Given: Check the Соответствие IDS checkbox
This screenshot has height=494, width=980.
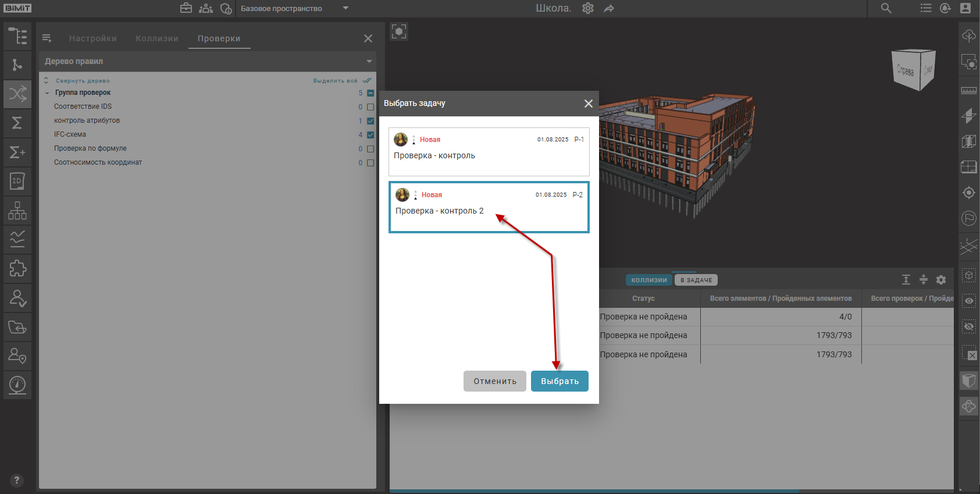Looking at the screenshot, I should [x=370, y=107].
